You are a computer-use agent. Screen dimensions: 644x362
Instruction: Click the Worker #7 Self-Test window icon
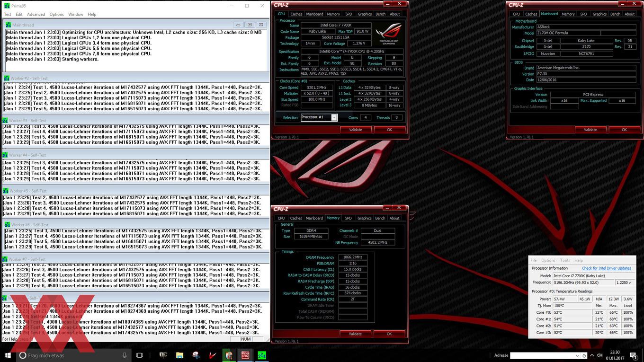coord(5,259)
